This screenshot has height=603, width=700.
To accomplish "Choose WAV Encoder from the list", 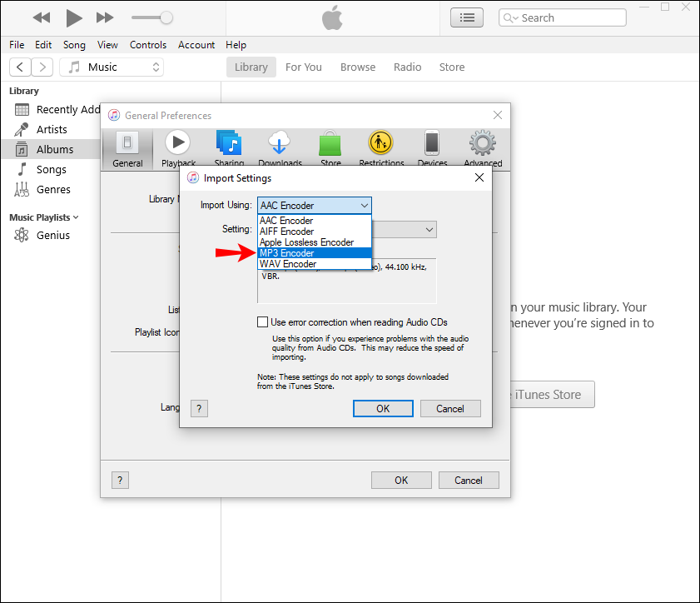I will (x=315, y=264).
